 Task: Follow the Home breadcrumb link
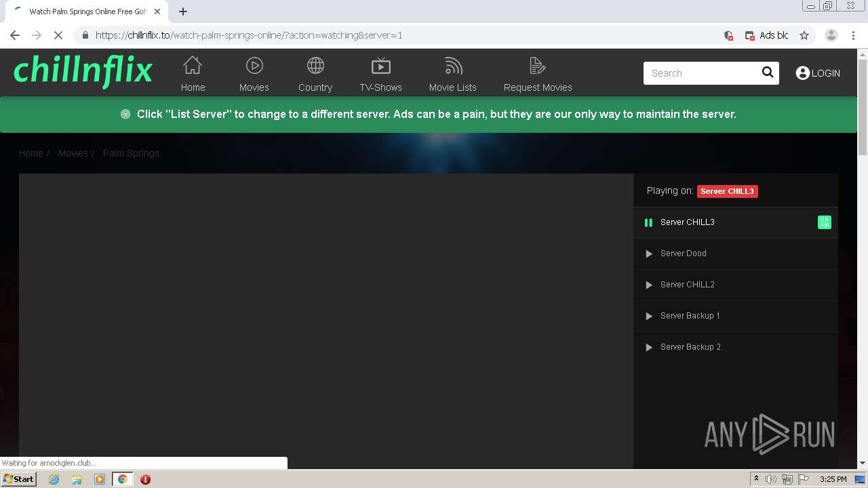31,153
